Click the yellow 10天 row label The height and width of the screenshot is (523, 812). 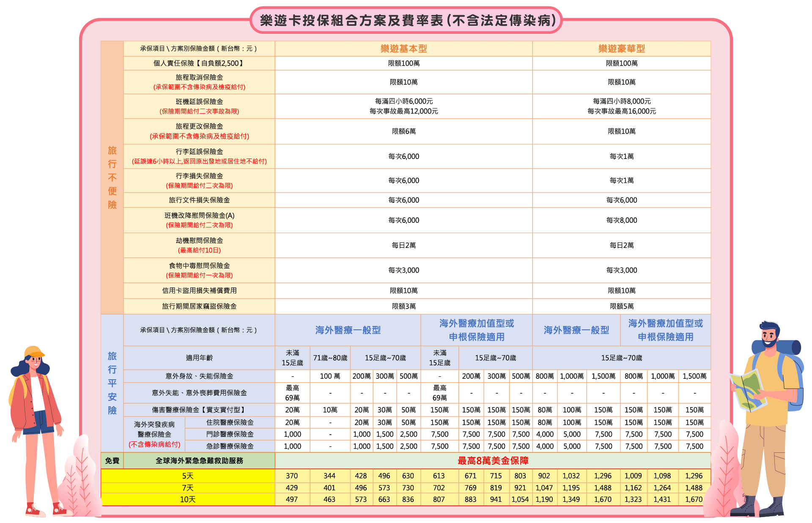188,499
